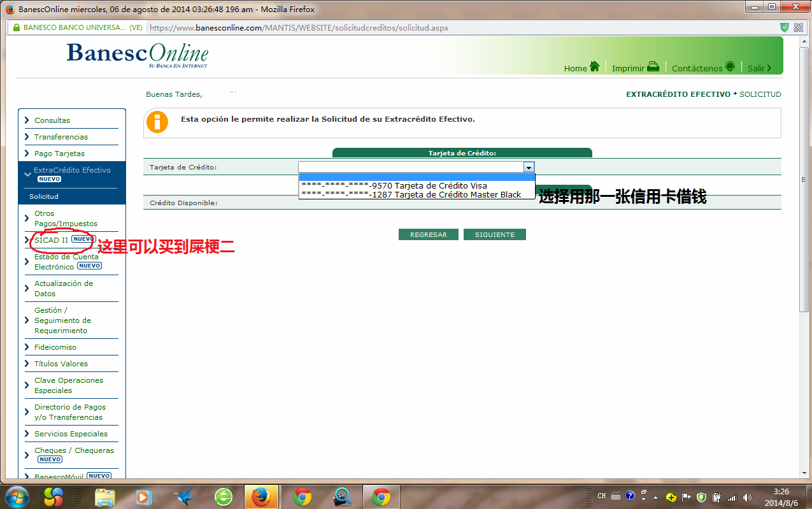The image size is (812, 509).
Task: Open Gestión / Seguimiento de Requerimiento
Action: 62,320
